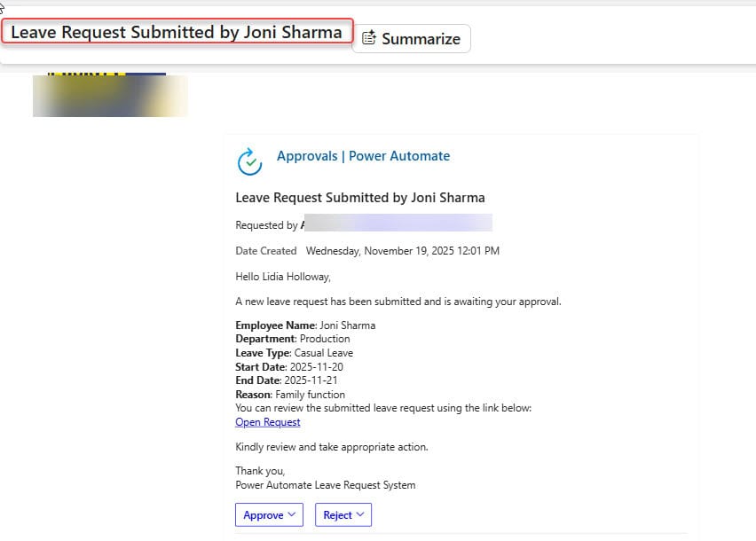Open the dropdown chevron next to Approve
Image resolution: width=756 pixels, height=541 pixels.
[293, 514]
